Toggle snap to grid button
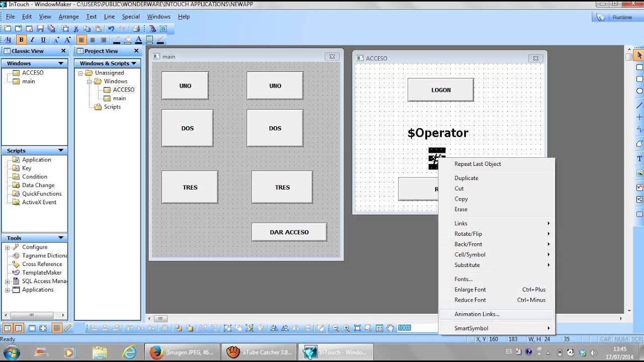644x362 pixels. click(57, 328)
